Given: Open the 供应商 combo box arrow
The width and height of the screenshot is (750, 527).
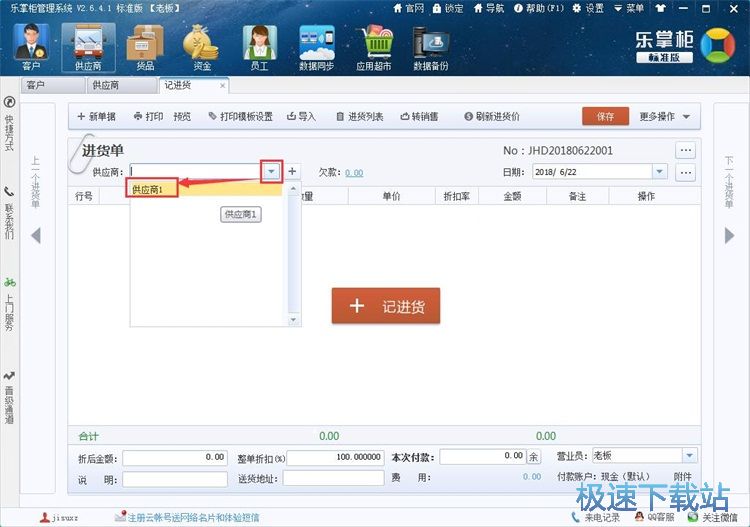Looking at the screenshot, I should [x=271, y=171].
